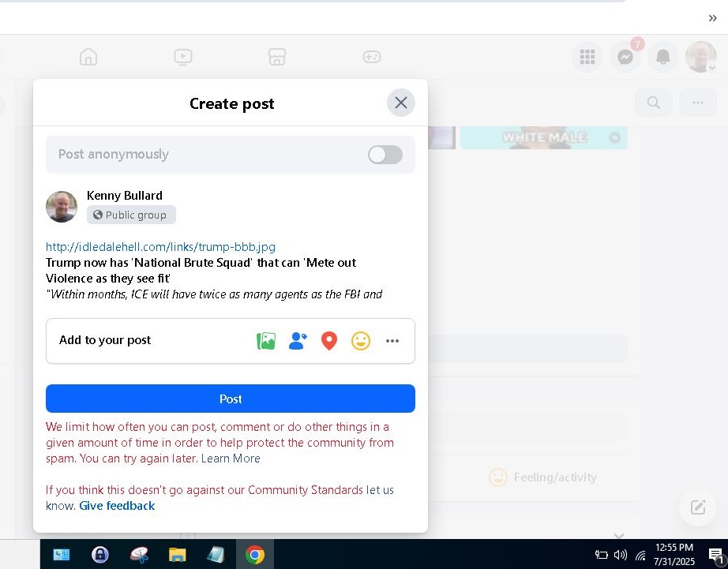The width and height of the screenshot is (728, 569).
Task: Go to Facebook Home tab
Action: pyautogui.click(x=88, y=57)
